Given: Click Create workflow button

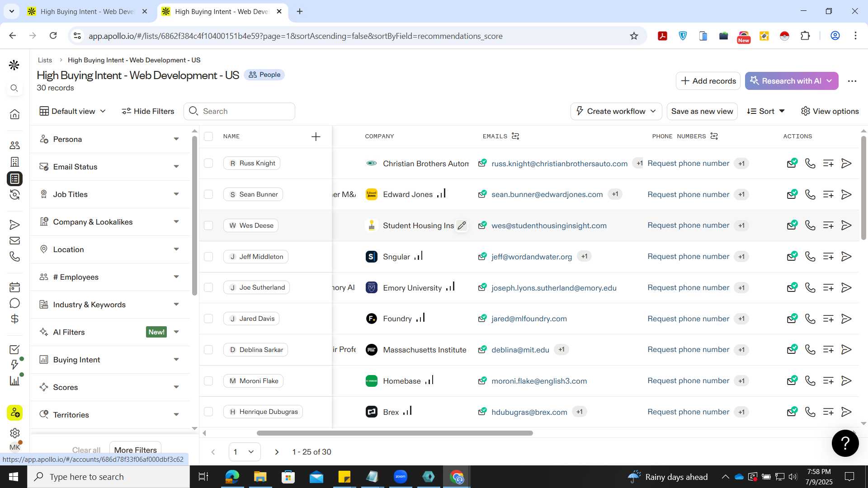Looking at the screenshot, I should pyautogui.click(x=616, y=111).
